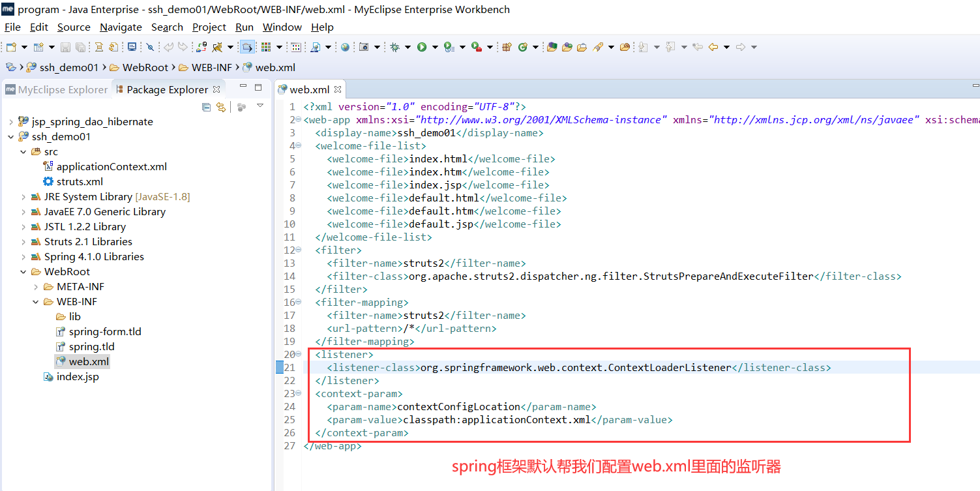This screenshot has width=980, height=491.
Task: Launch the Debug tool (bug icon)
Action: [x=396, y=46]
